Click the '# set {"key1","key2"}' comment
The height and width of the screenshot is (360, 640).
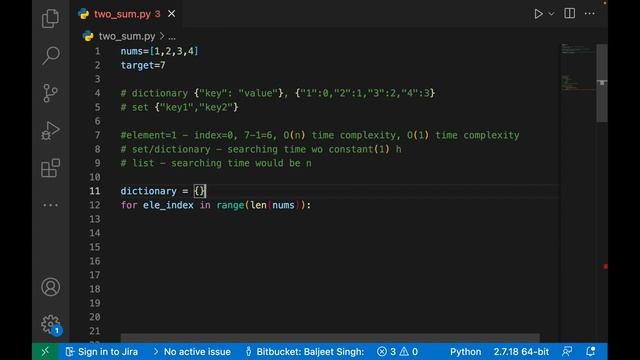click(179, 107)
